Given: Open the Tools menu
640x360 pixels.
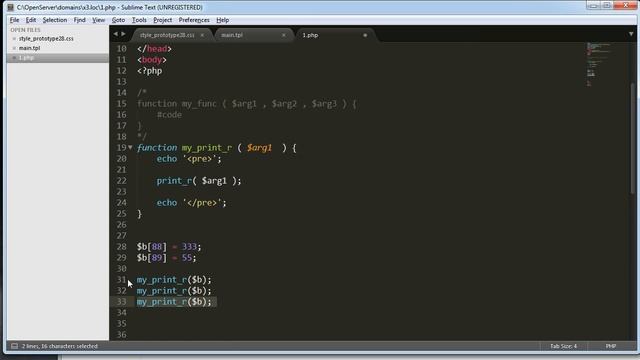Looking at the screenshot, I should point(139,20).
